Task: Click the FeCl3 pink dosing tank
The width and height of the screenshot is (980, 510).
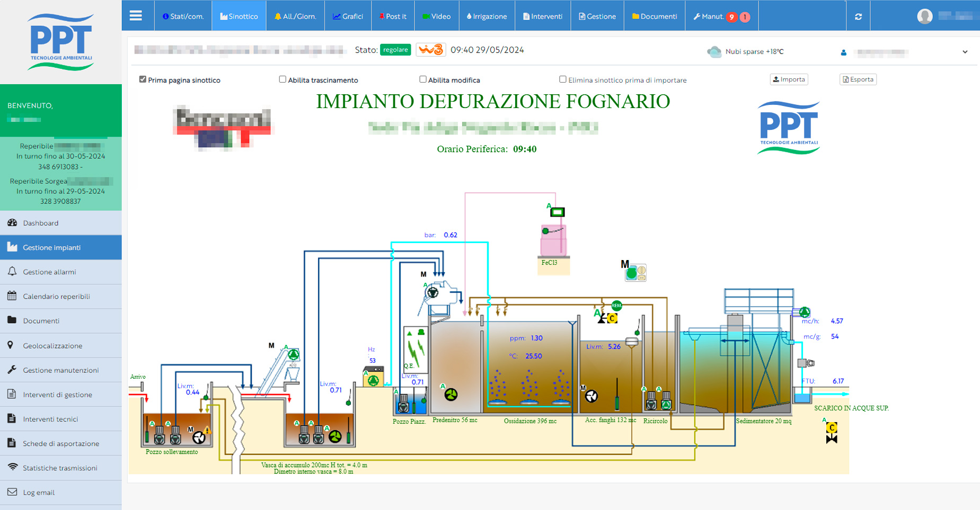Action: coord(553,241)
